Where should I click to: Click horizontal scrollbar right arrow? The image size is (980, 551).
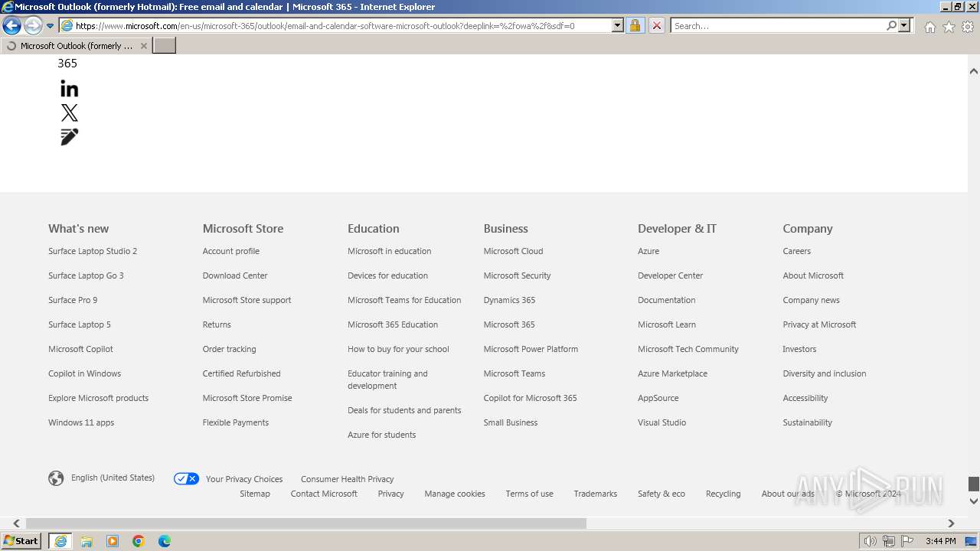(x=951, y=523)
